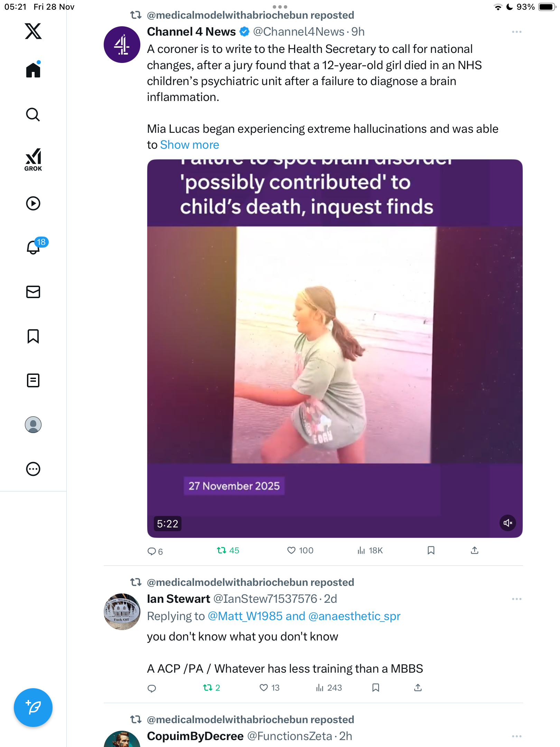The image size is (560, 747).
Task: Open the Grok AI assistant
Action: 33,159
